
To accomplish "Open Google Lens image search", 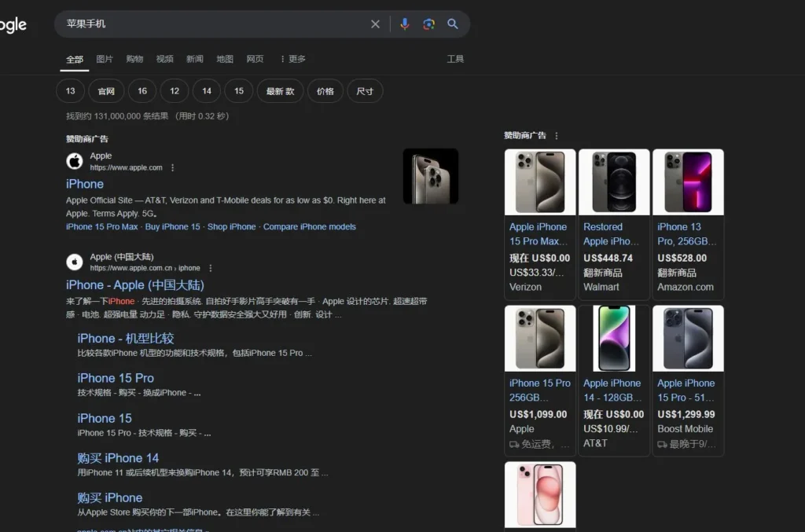I will [x=428, y=24].
